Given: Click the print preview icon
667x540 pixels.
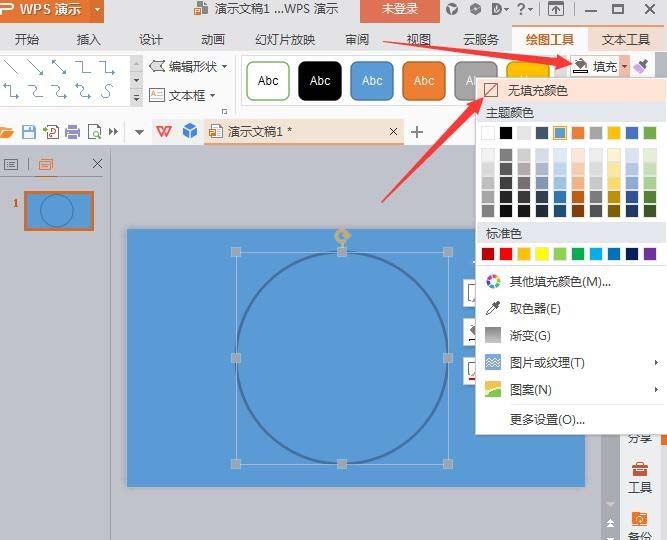Looking at the screenshot, I should point(94,132).
